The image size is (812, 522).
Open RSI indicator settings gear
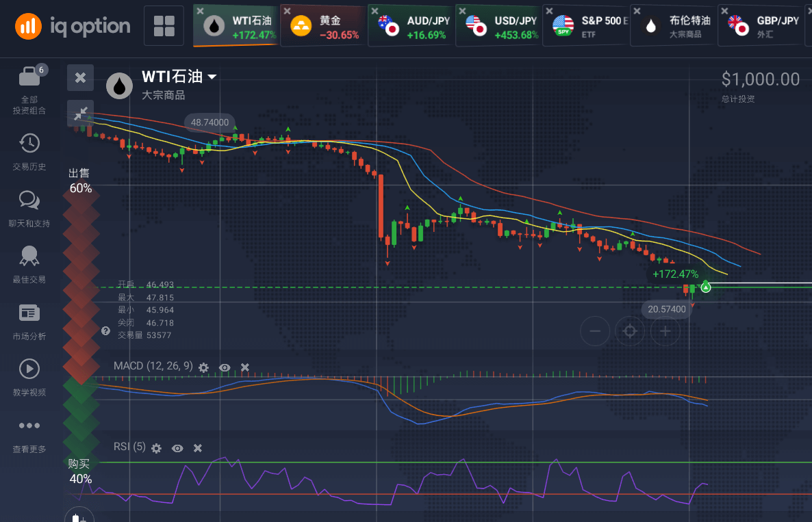pyautogui.click(x=156, y=448)
